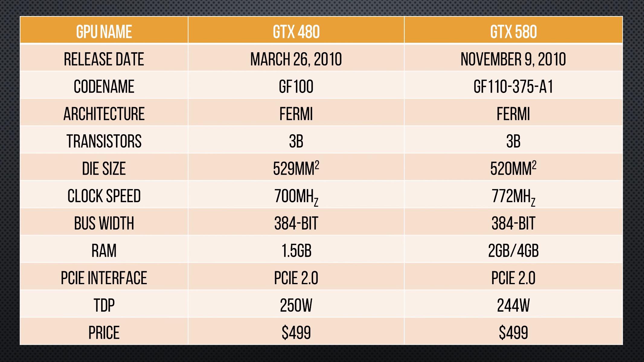The image size is (644, 362).
Task: Select the 520MM² die size cell
Action: [513, 168]
